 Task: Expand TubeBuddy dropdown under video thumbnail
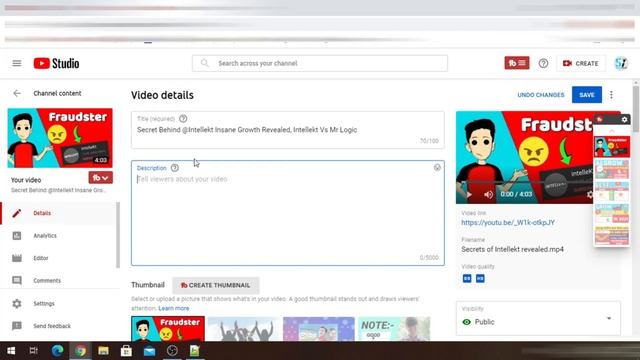point(100,178)
